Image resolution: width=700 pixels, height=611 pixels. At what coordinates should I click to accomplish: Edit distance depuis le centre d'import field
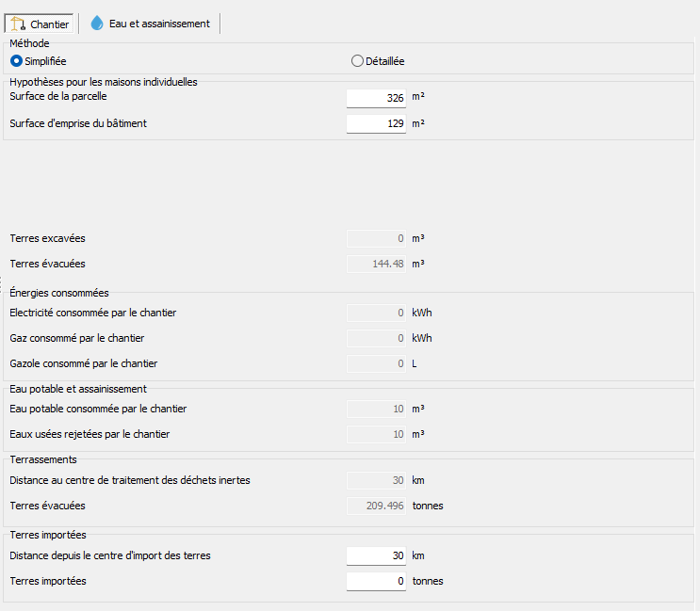click(376, 556)
